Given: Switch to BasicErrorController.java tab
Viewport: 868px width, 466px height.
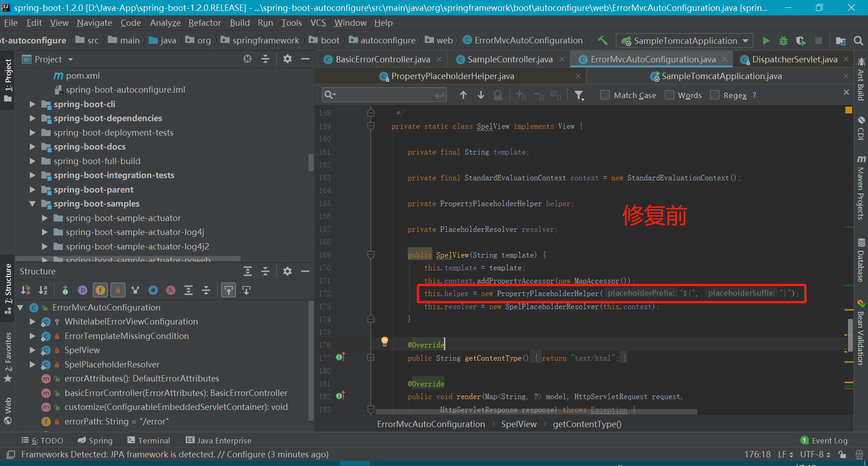Looking at the screenshot, I should (382, 59).
